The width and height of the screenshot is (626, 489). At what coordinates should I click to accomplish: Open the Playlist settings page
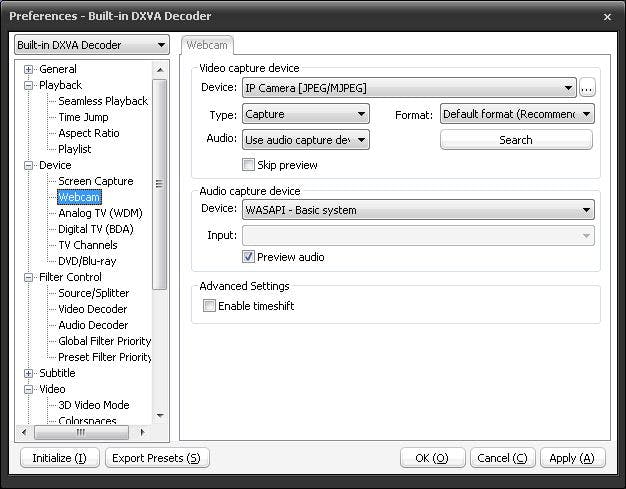tap(75, 149)
